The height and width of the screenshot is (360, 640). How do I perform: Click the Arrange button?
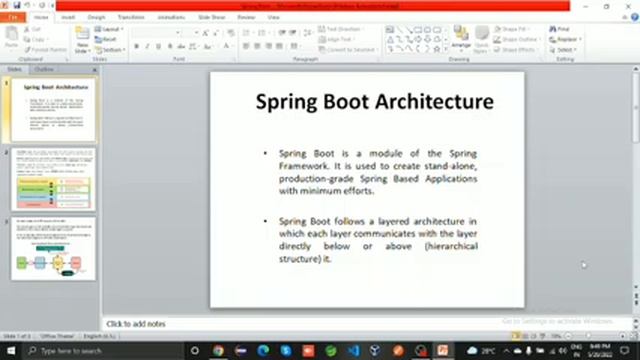[x=461, y=38]
